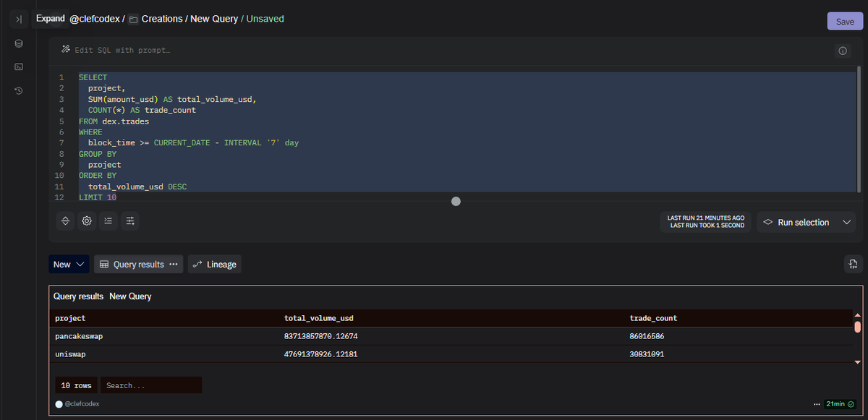Screen dimensions: 868x420
Task: Click the trade count 86016586
Action: pyautogui.click(x=647, y=336)
